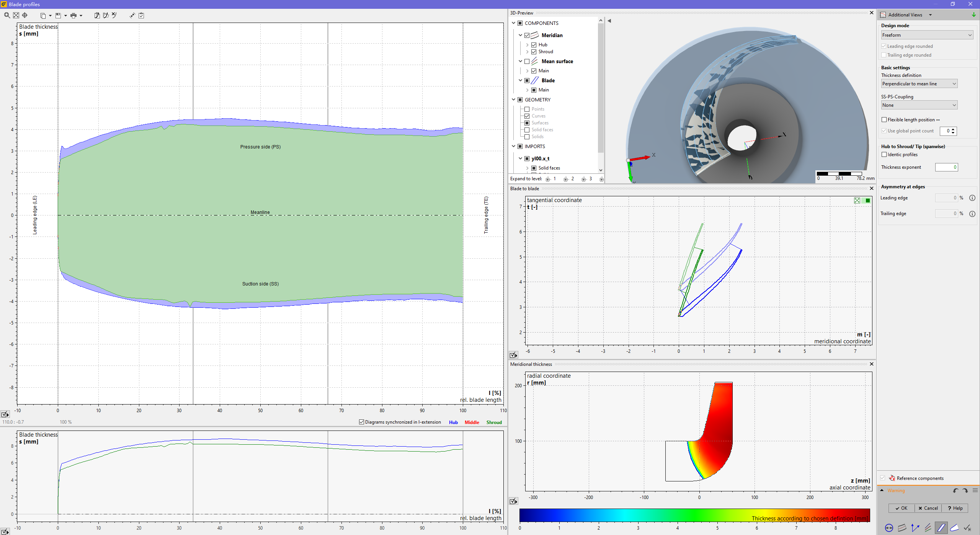Open the Design mode Freeform dropdown
This screenshot has height=535, width=980.
pos(927,35)
